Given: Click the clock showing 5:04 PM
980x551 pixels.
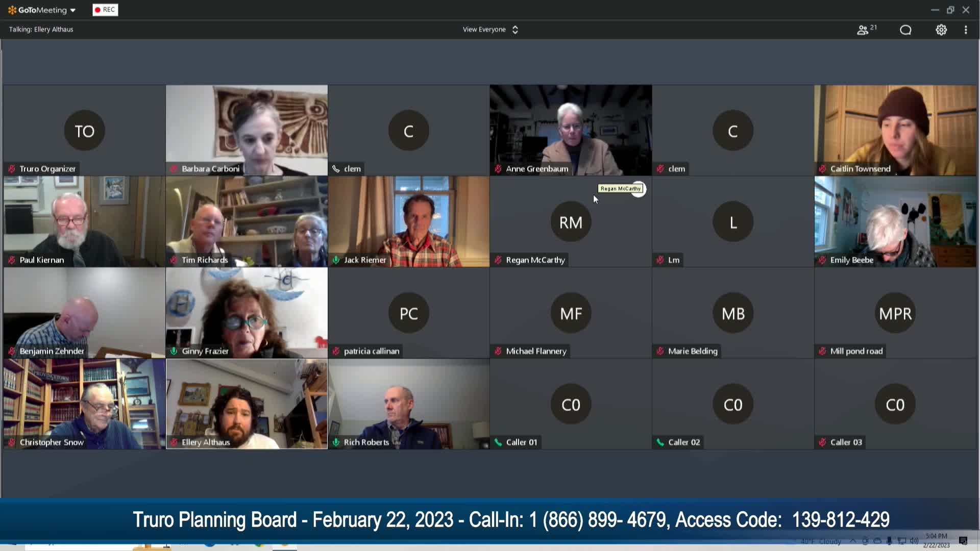Looking at the screenshot, I should [x=937, y=536].
